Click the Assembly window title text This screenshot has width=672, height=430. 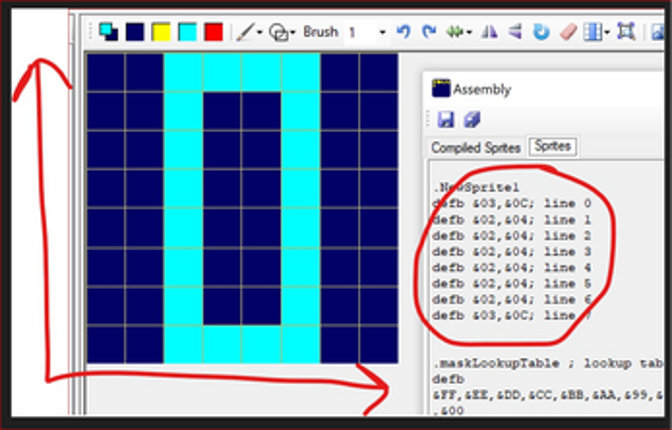pos(482,89)
